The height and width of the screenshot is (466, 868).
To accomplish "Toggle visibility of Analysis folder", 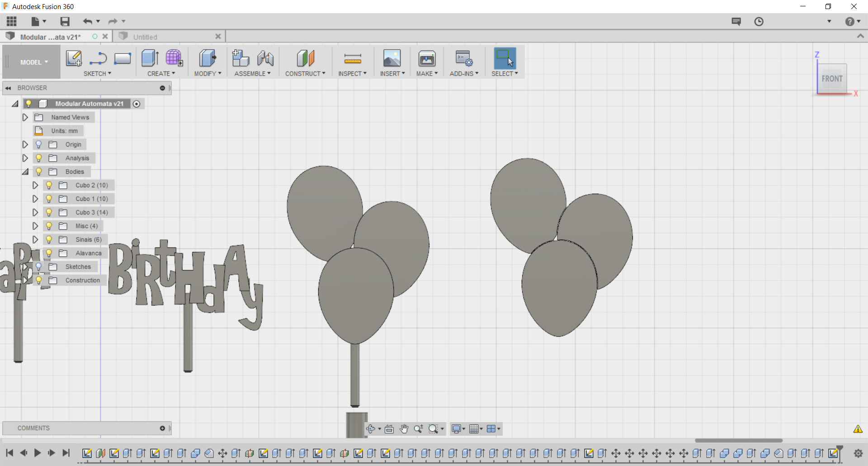I will (x=39, y=158).
